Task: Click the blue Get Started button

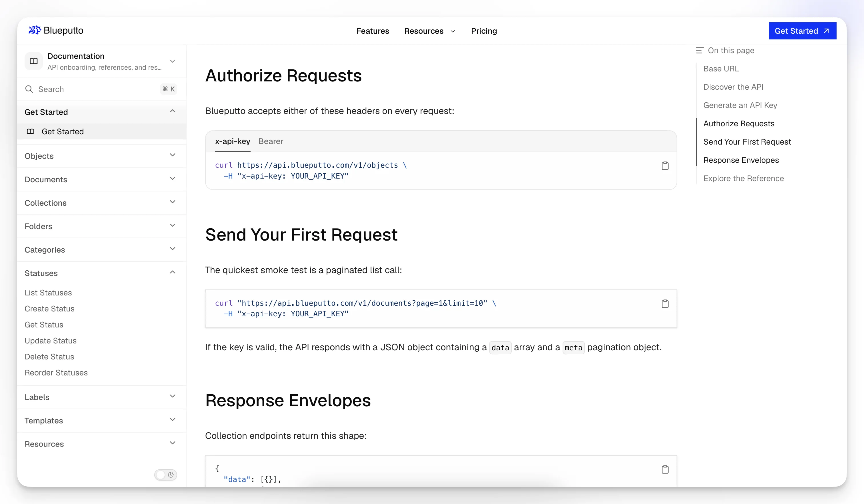Action: pyautogui.click(x=802, y=31)
